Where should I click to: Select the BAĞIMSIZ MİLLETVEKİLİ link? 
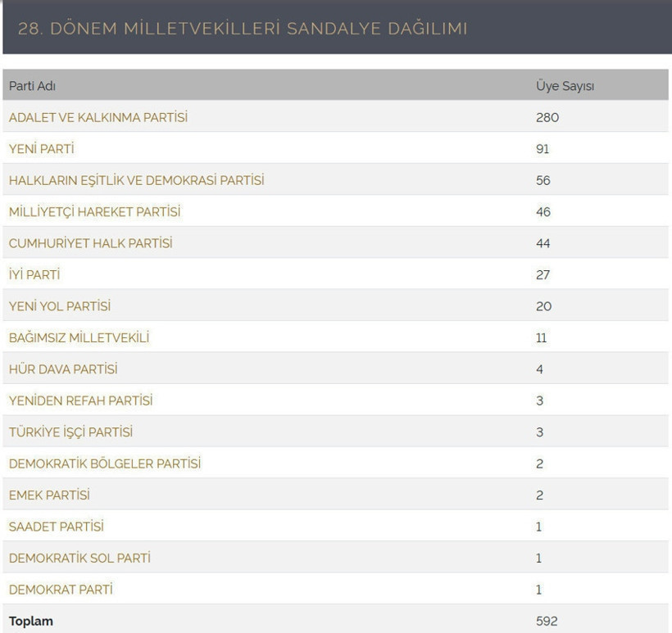click(79, 338)
